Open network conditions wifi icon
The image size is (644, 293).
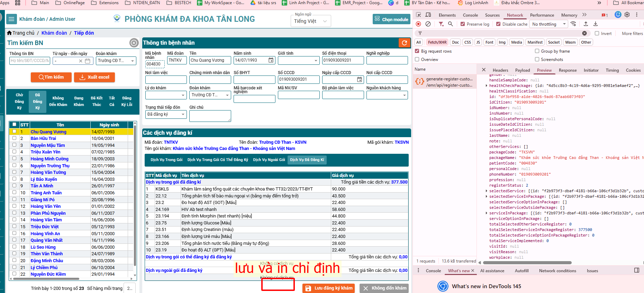tap(573, 24)
